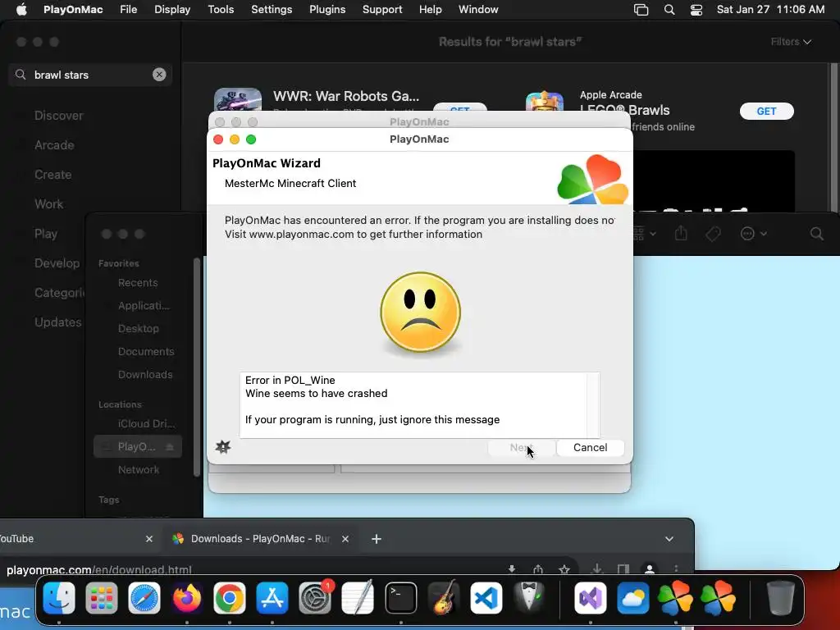Click the greyed Next button in wizard

coord(521,447)
